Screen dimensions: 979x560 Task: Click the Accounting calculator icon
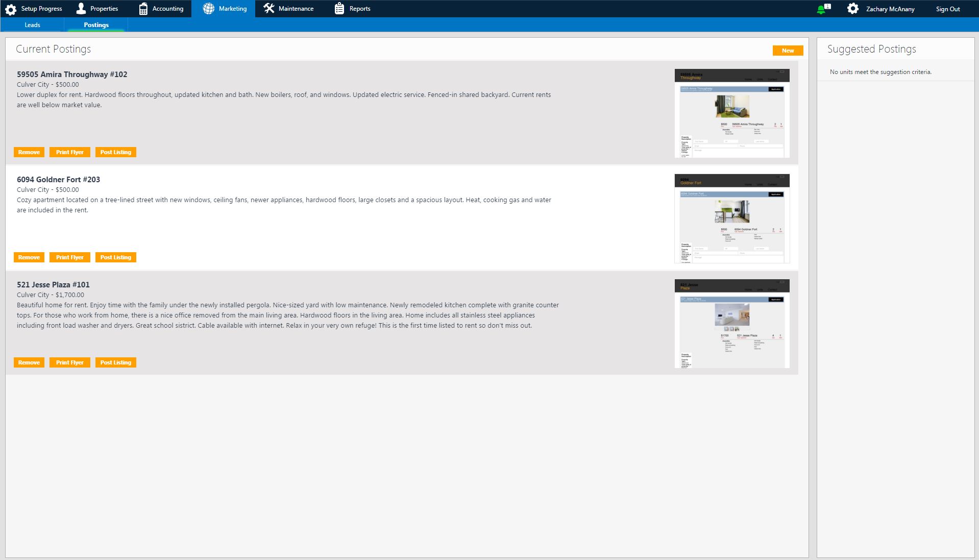pyautogui.click(x=143, y=9)
